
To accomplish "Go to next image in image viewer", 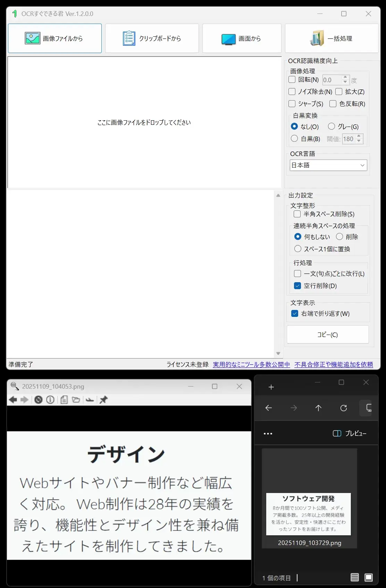I will [25, 400].
